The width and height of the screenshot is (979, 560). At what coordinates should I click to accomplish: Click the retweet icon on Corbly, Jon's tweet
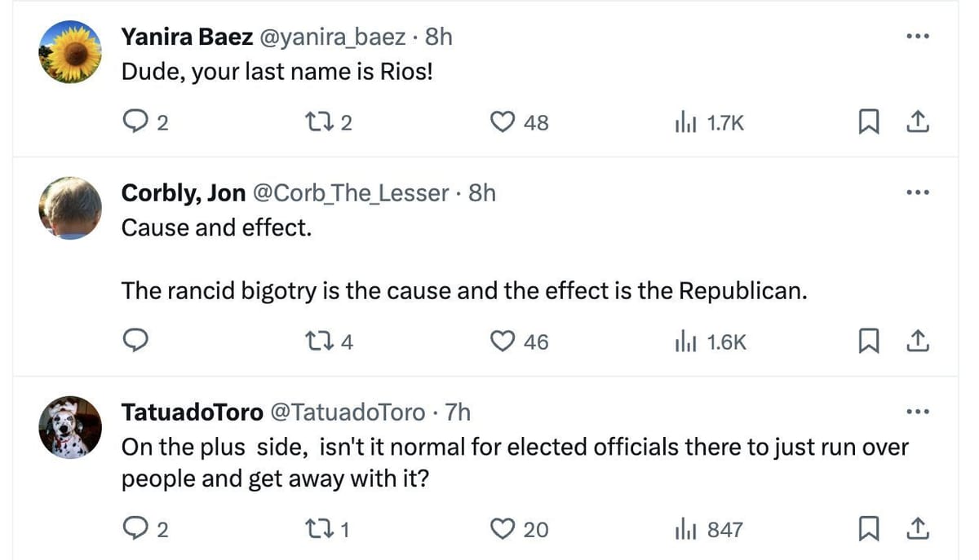click(x=320, y=342)
